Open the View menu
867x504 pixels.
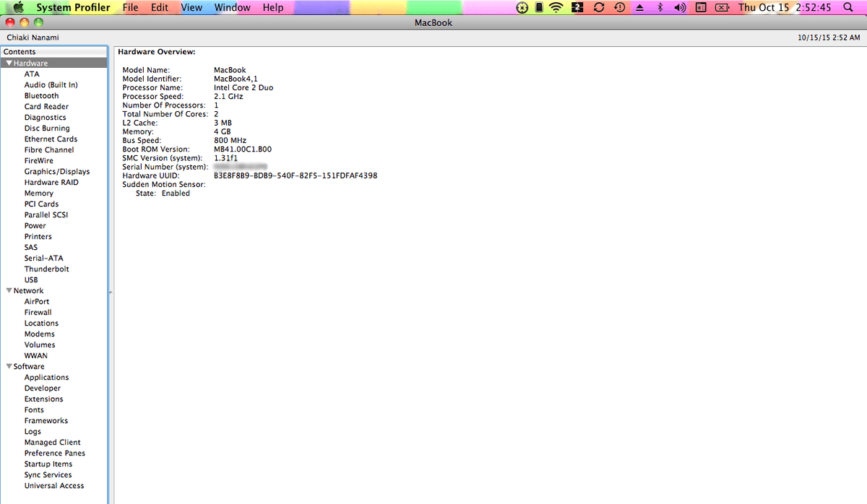click(191, 7)
